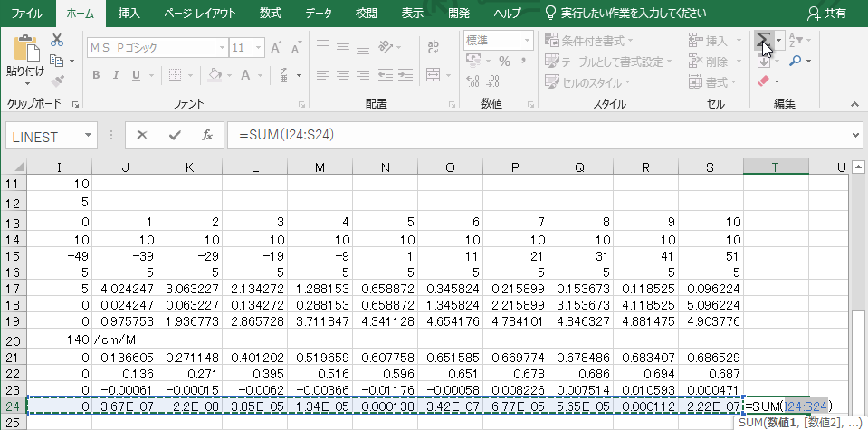Image resolution: width=868 pixels, height=430 pixels.
Task: Open the font name dropdown
Action: click(222, 48)
